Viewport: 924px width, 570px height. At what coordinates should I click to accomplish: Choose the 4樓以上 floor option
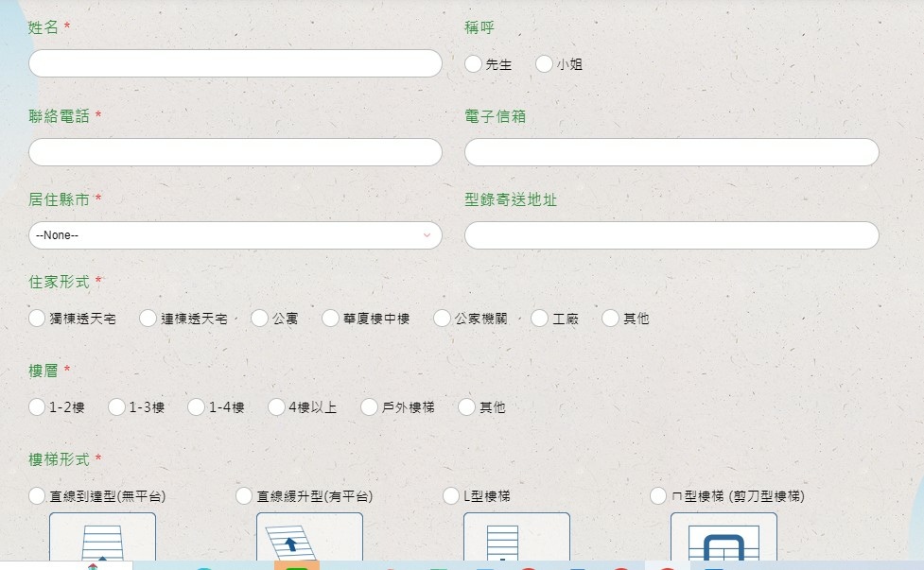pos(276,406)
